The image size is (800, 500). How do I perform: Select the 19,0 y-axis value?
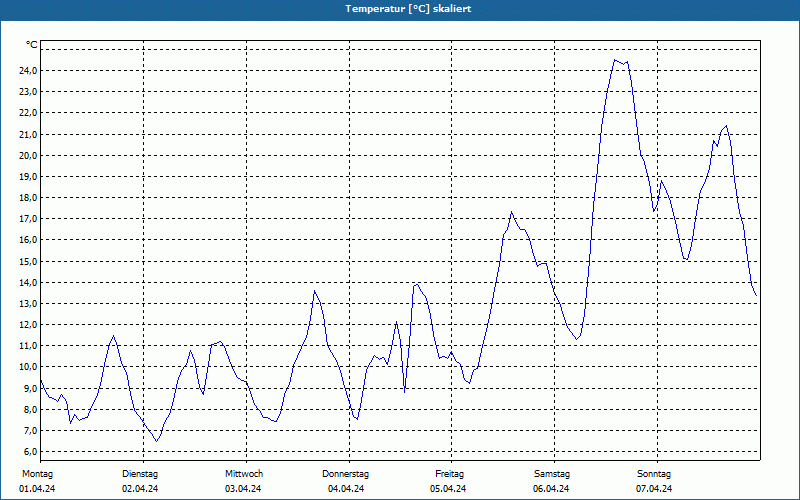(x=28, y=177)
